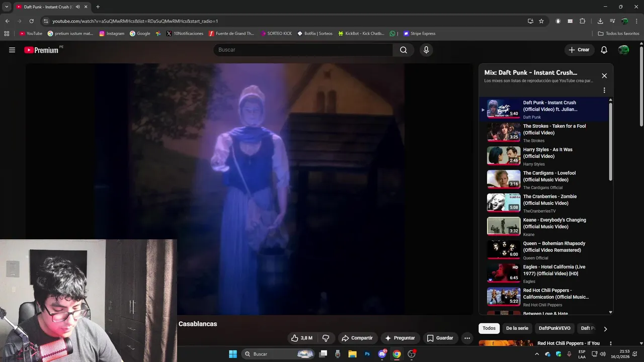Click the Preguntar button
644x362 pixels.
[x=400, y=338]
